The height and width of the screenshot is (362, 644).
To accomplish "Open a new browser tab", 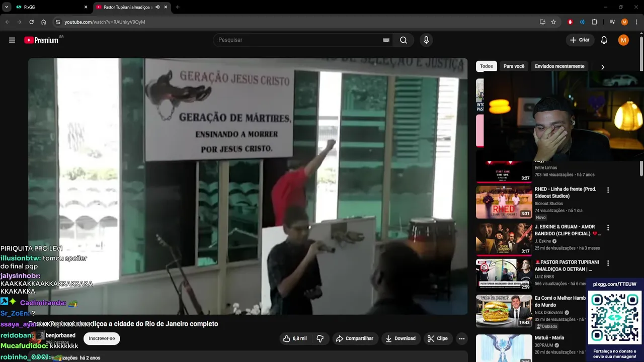I will [x=178, y=7].
